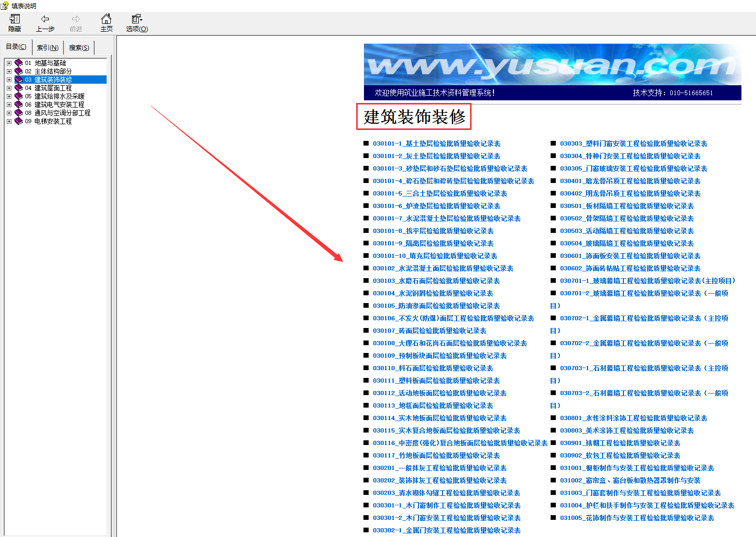The width and height of the screenshot is (756, 537).
Task: Open link 030302-1 金属门安装工程检验批质量验收记录表
Action: click(447, 530)
